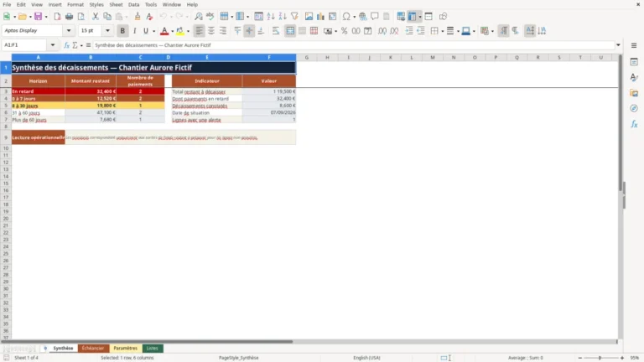Open the sidebar Functions panel

pos(634,124)
